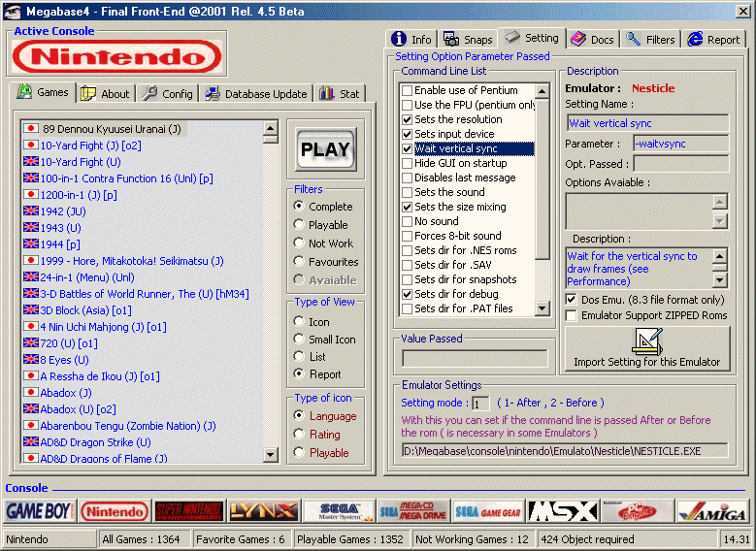This screenshot has width=756, height=551.
Task: Click 'Not Working Games : 12' status entry
Action: [472, 539]
